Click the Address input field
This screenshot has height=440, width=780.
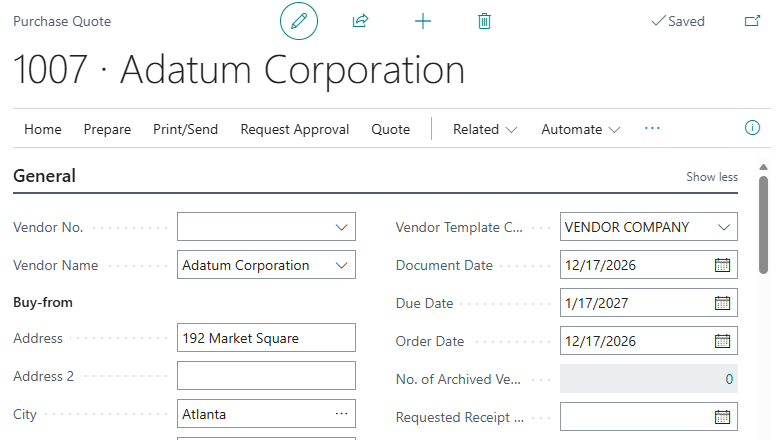pos(265,338)
